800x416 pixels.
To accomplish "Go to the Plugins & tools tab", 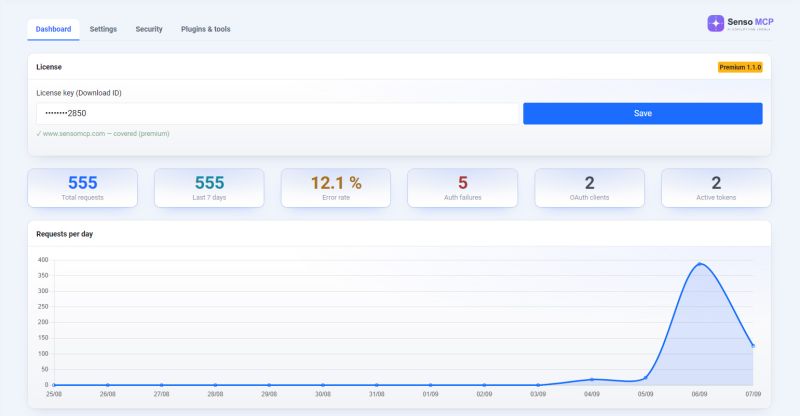I will [x=206, y=29].
